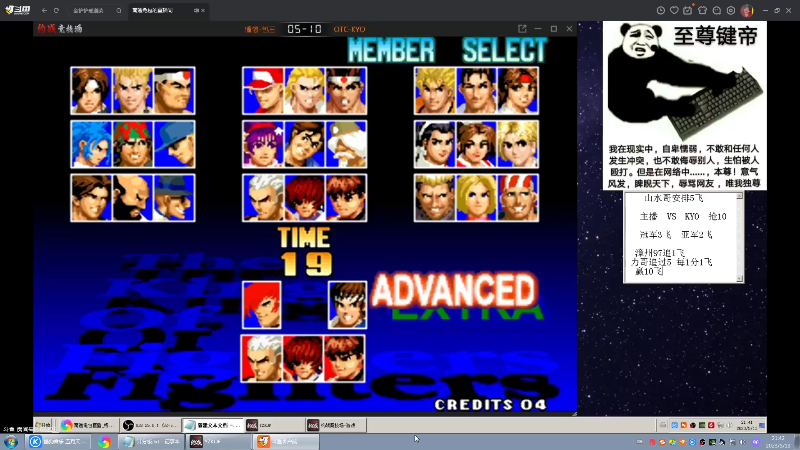
Task: Click the white-haired portrait in bottom red-background team row
Action: [x=262, y=359]
